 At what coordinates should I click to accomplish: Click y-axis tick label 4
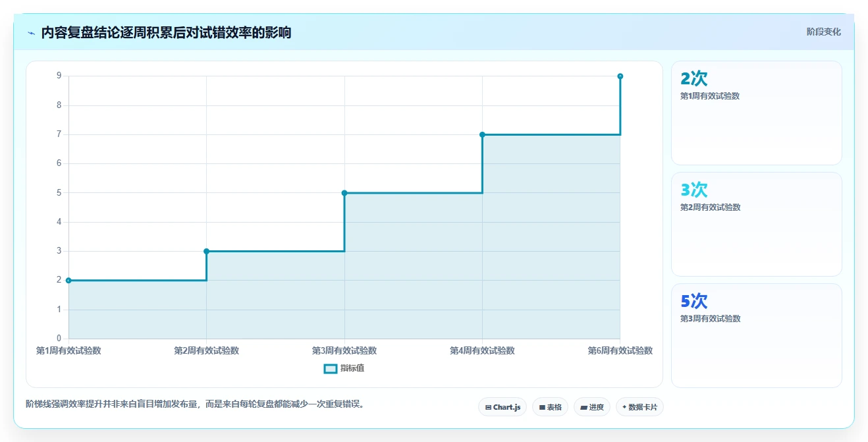click(59, 222)
